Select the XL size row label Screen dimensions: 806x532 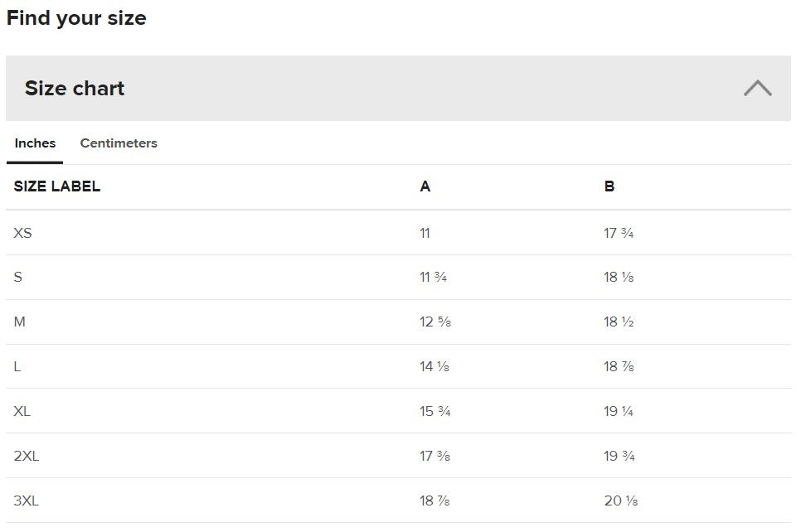(x=22, y=411)
